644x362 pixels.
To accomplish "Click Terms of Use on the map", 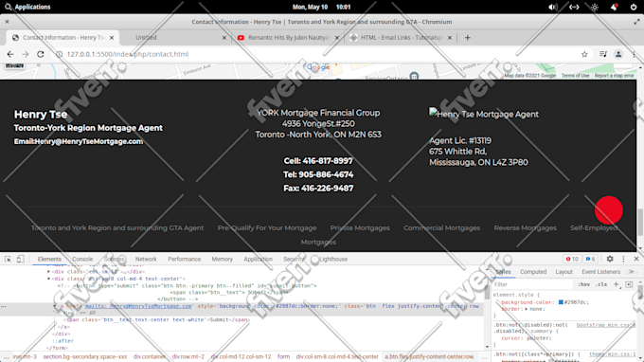I will tap(575, 76).
